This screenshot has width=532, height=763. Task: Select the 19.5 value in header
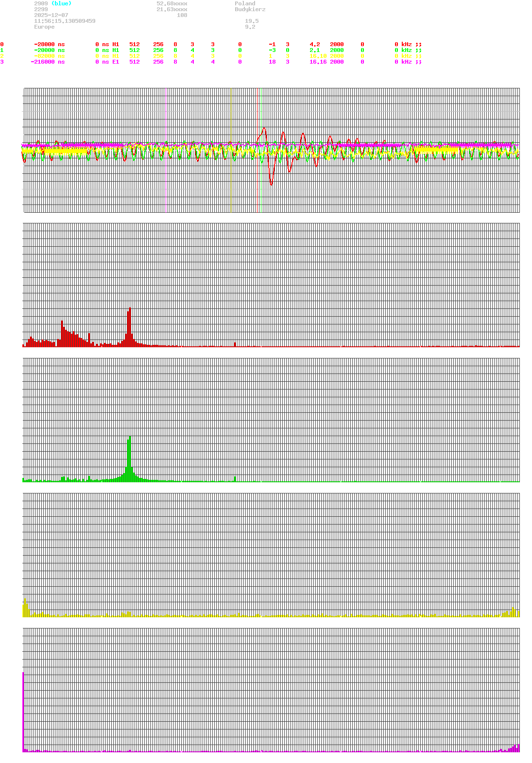pyautogui.click(x=252, y=21)
